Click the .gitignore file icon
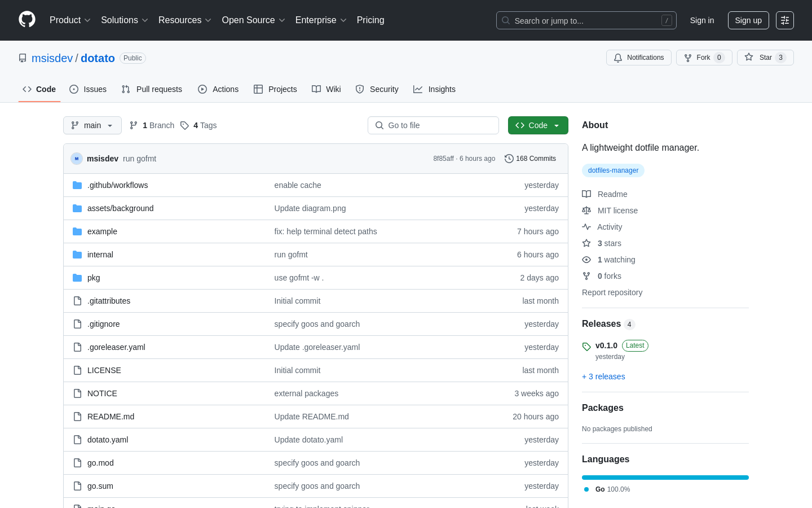812x508 pixels. 77,324
